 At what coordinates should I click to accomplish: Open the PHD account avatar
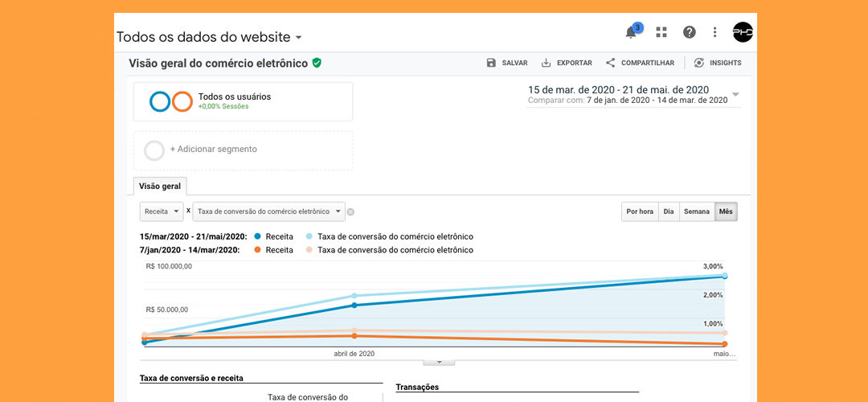point(743,32)
